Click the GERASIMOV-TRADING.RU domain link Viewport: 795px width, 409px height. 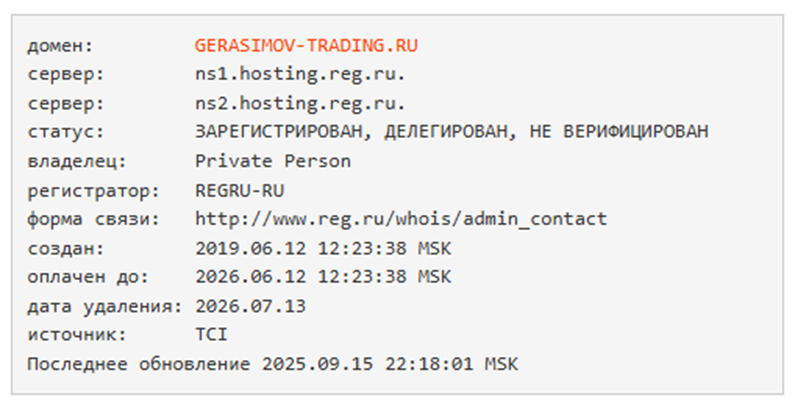[x=307, y=46]
